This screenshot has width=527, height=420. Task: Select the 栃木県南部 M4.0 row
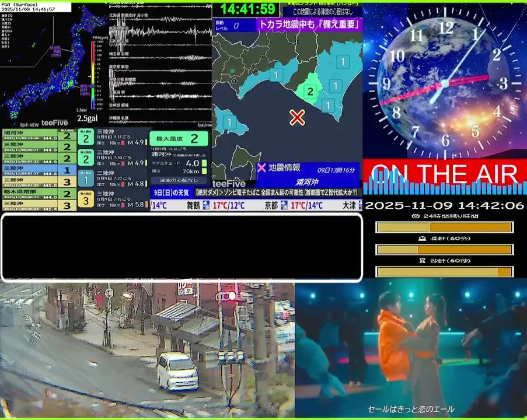click(39, 194)
